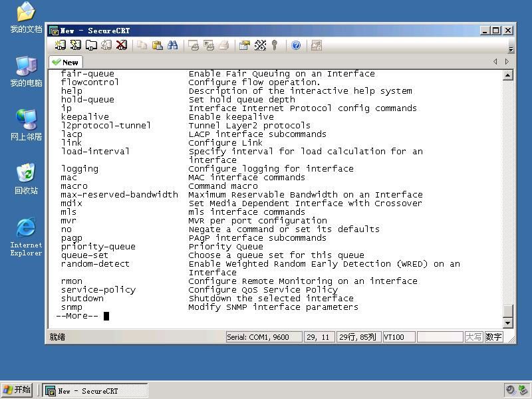Click the terminal scrollbar thumb
This screenshot has height=399, width=532.
pyautogui.click(x=507, y=311)
